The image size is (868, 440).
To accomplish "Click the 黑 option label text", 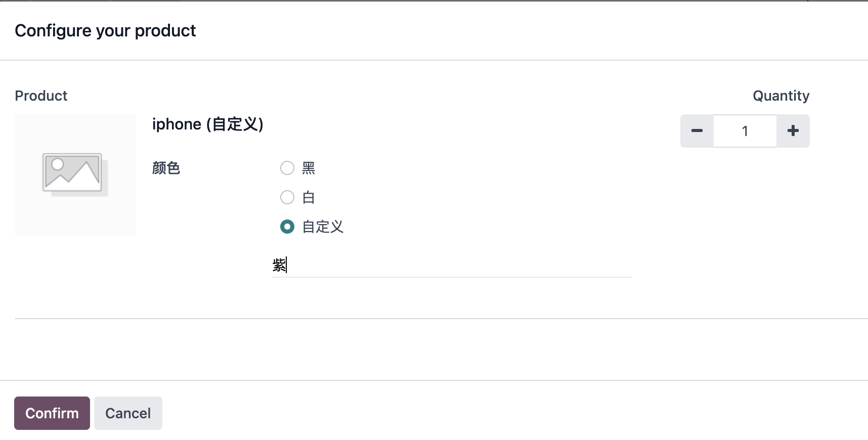I will click(x=309, y=168).
